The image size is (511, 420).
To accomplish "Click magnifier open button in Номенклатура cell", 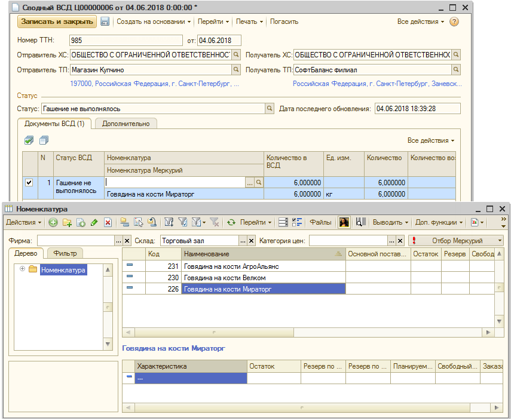I will pyautogui.click(x=258, y=182).
